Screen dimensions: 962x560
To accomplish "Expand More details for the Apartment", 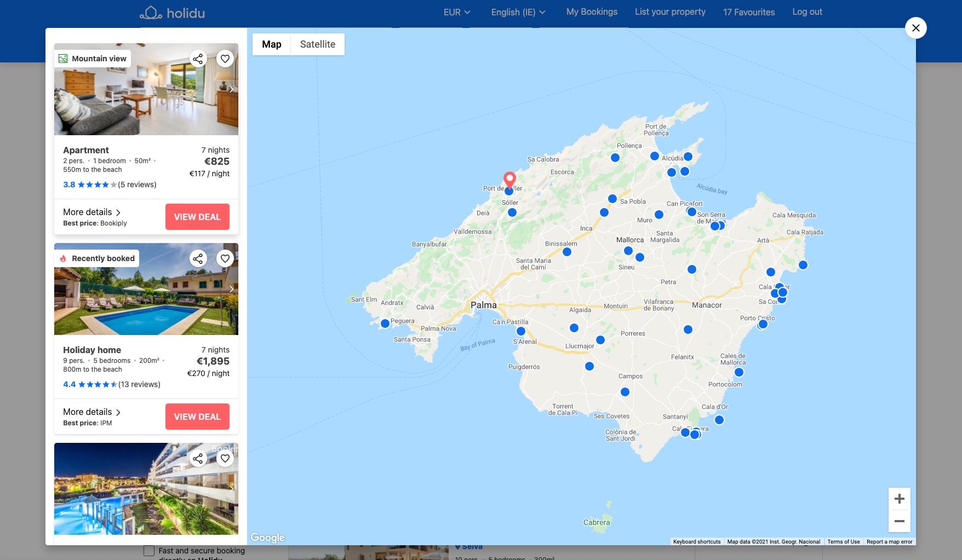I will click(x=91, y=212).
